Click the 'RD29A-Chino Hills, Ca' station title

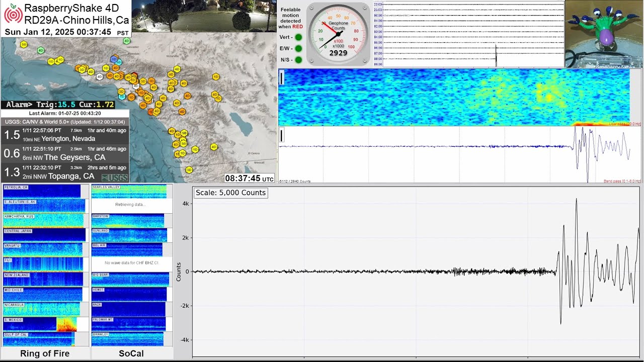point(76,20)
